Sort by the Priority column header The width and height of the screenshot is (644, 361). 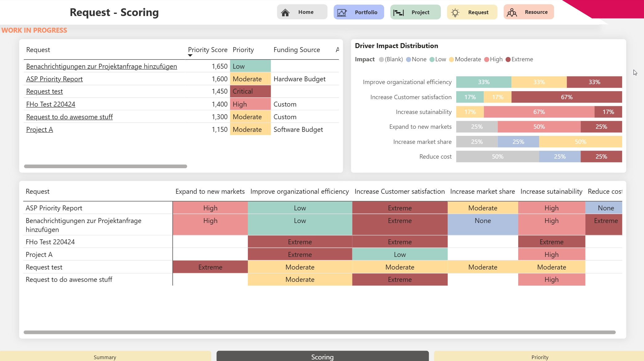point(243,50)
